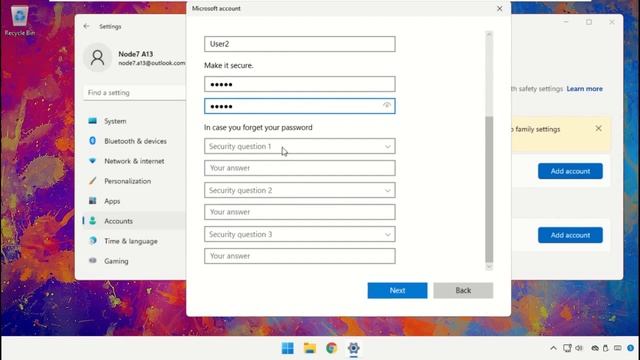Viewport: 640px width, 360px height.
Task: Click the cloud sync tray icon
Action: 595,348
